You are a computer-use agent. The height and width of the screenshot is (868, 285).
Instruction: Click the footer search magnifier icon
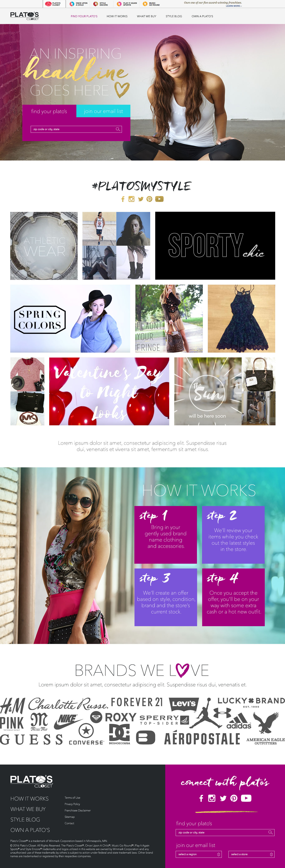click(270, 832)
